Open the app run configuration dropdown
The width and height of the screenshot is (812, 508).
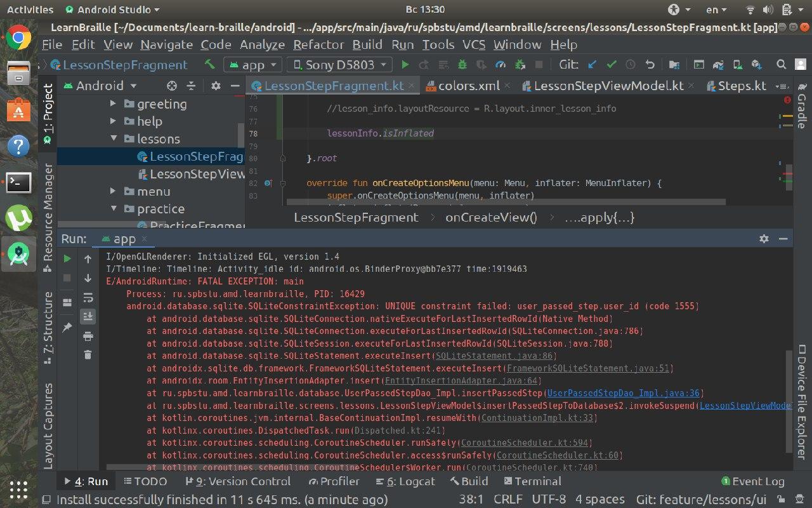(x=253, y=65)
